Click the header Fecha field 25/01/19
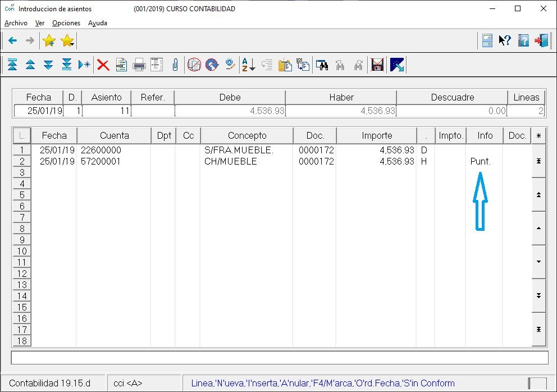This screenshot has width=557, height=392. [x=39, y=111]
